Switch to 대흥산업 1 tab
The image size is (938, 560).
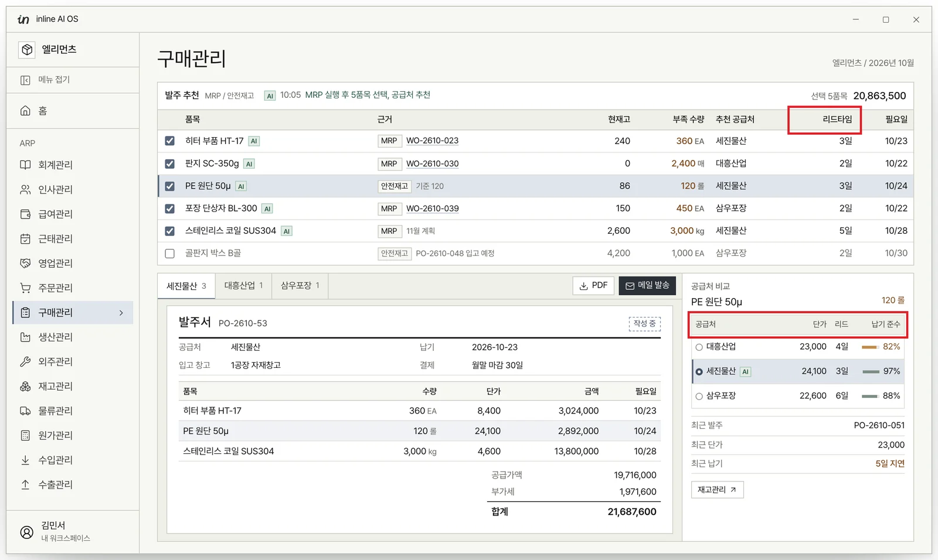coord(243,286)
